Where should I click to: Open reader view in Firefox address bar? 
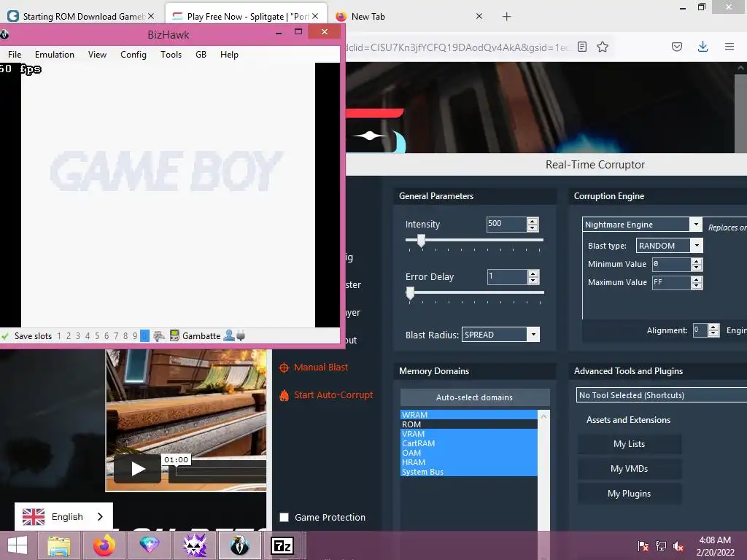pyautogui.click(x=581, y=47)
